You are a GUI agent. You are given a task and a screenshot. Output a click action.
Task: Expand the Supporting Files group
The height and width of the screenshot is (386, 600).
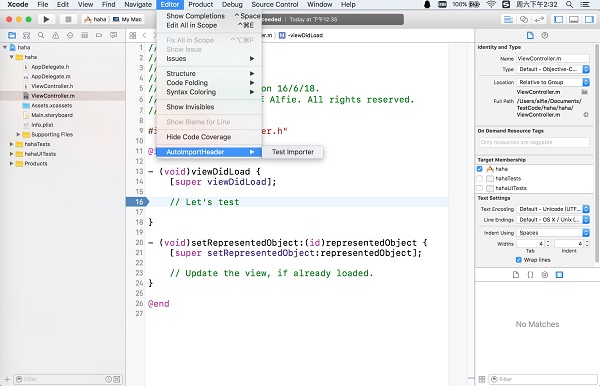(x=18, y=134)
